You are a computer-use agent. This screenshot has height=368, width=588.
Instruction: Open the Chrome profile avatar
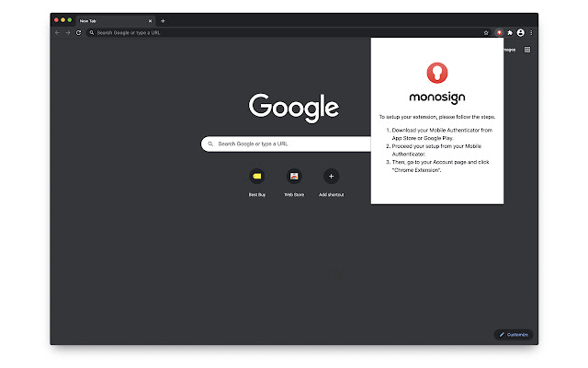[521, 33]
